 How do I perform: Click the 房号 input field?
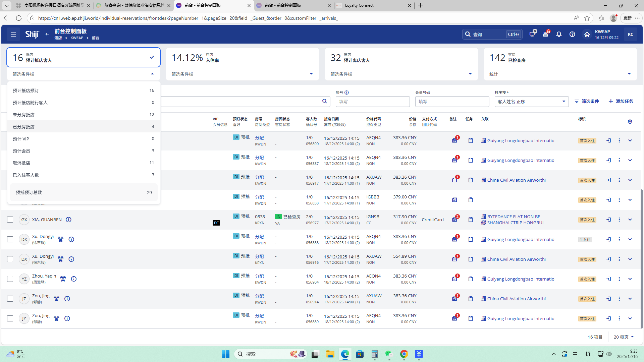[372, 102]
